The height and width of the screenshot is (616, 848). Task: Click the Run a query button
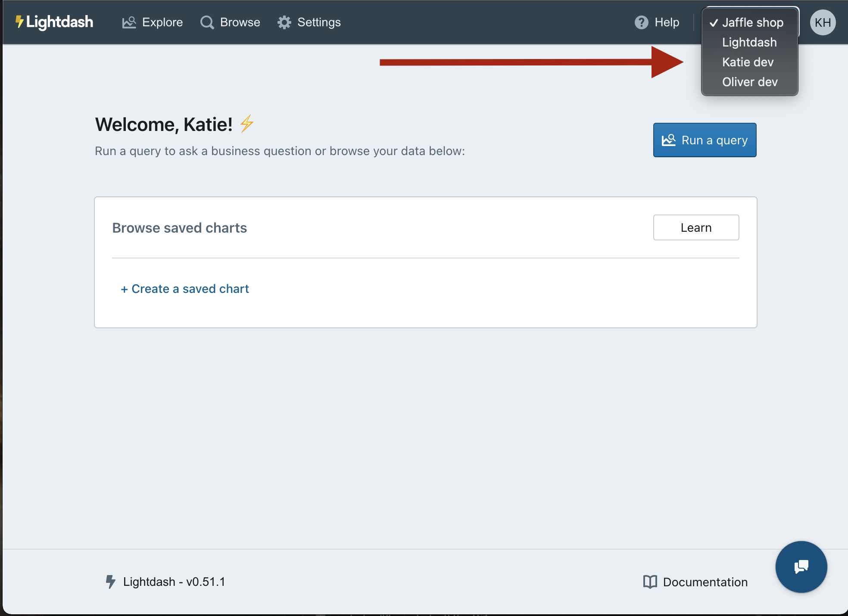tap(704, 140)
